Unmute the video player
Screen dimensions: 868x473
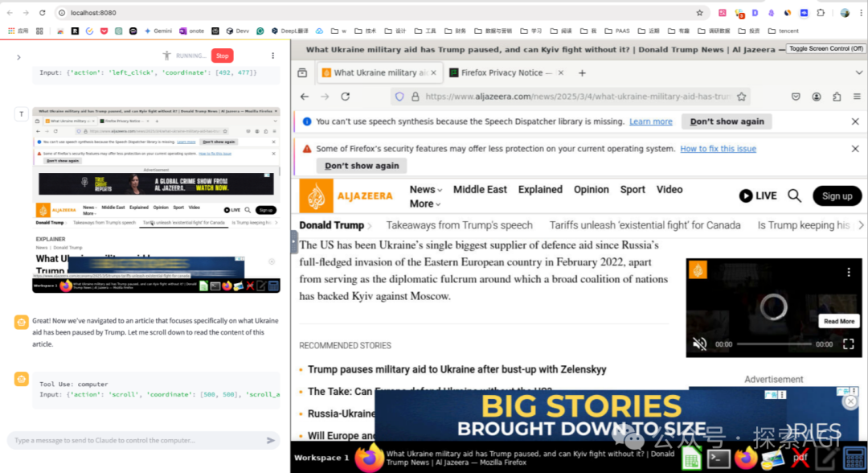700,344
